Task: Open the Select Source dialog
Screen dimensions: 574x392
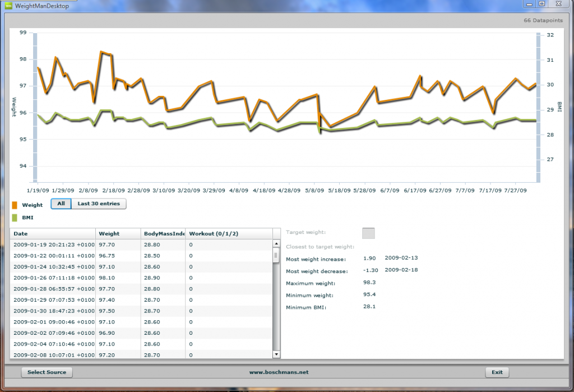Action: coord(47,372)
